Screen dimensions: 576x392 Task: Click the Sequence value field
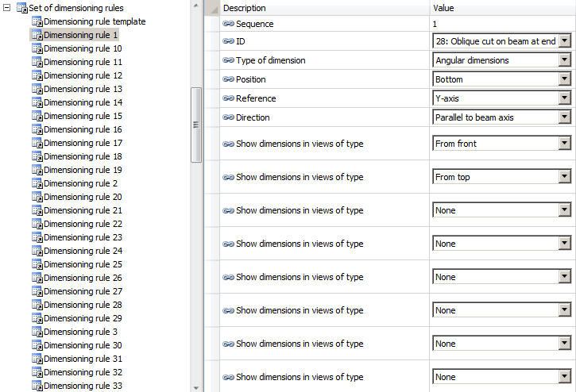tap(502, 24)
